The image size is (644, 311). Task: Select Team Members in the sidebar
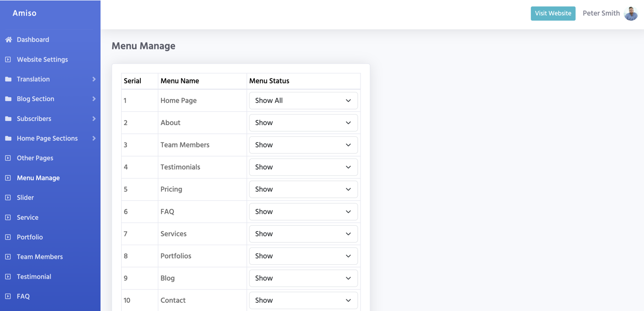(39, 257)
